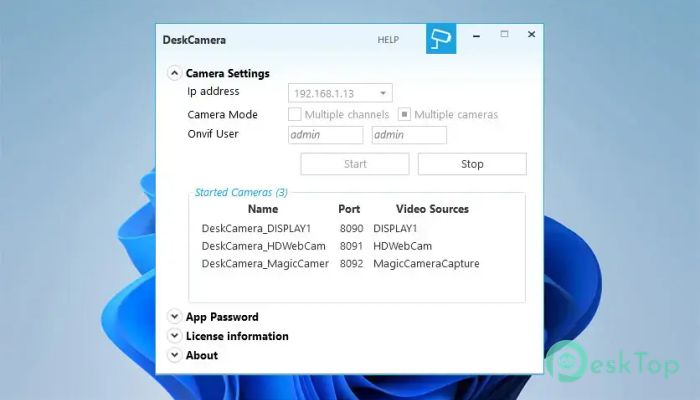The height and width of the screenshot is (400, 700).
Task: Click port value 8092
Action: (x=351, y=263)
